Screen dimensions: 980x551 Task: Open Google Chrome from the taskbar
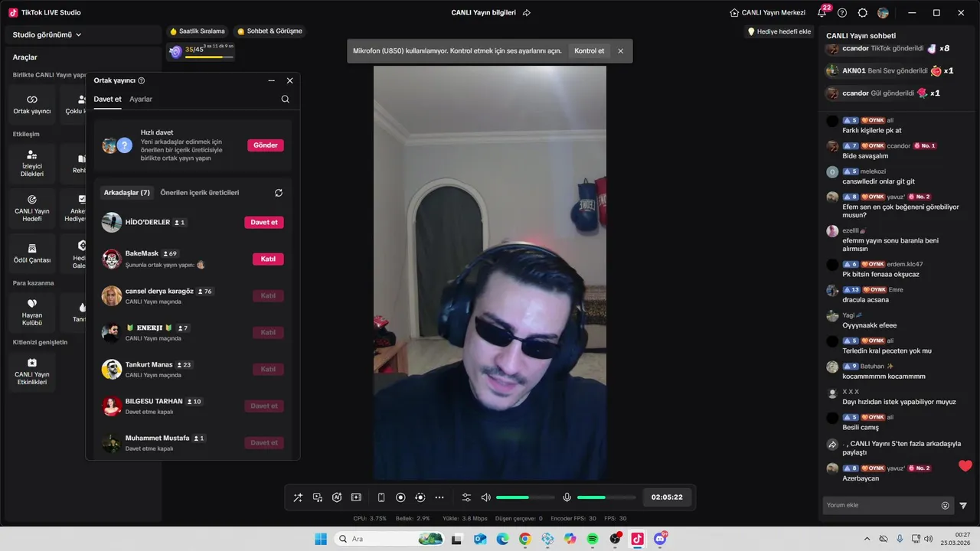coord(524,539)
